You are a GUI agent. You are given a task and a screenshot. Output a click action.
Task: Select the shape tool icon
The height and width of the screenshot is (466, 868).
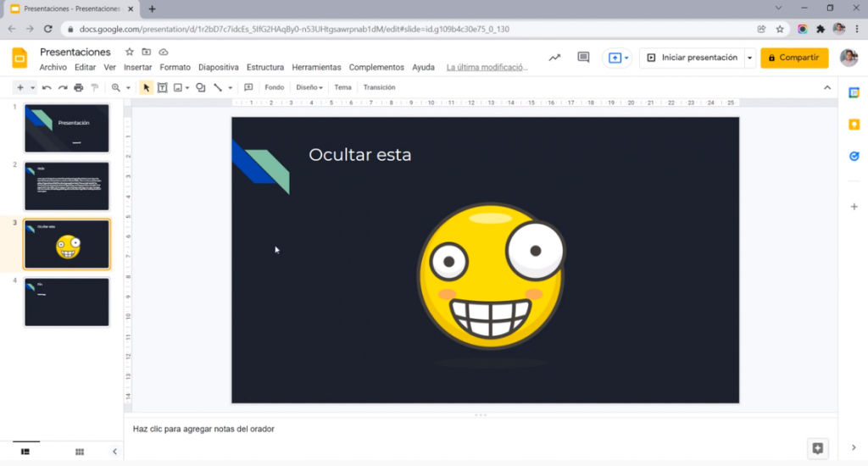(201, 87)
